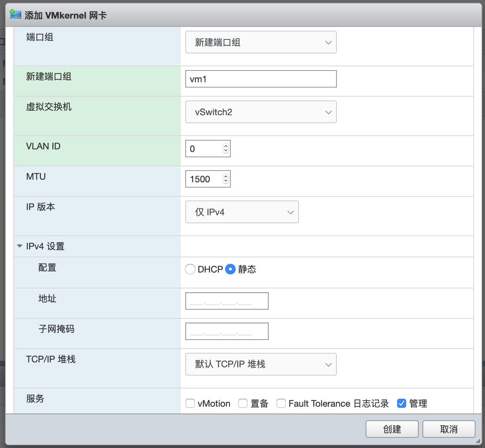Click the MTU stepper arrows
The image size is (485, 448).
click(x=226, y=179)
